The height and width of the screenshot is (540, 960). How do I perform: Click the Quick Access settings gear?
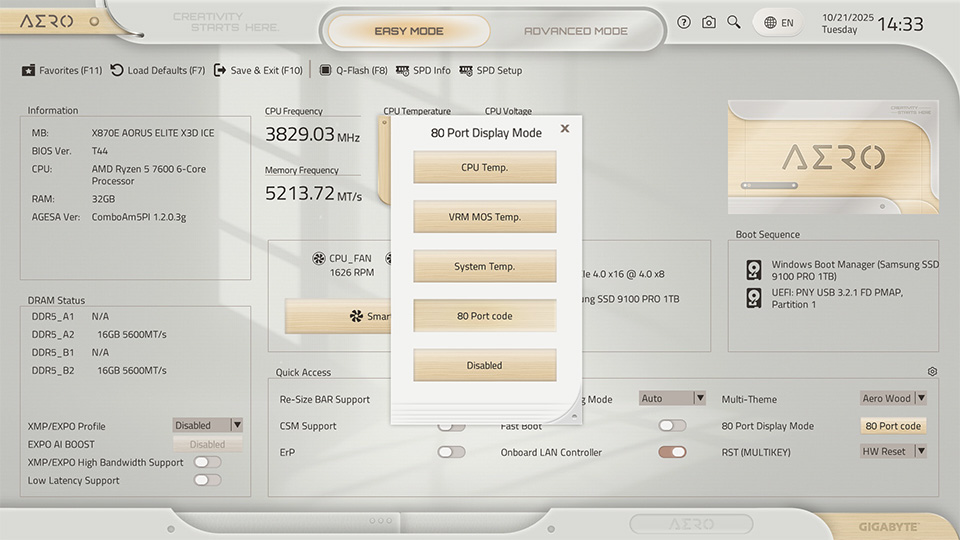point(932,372)
